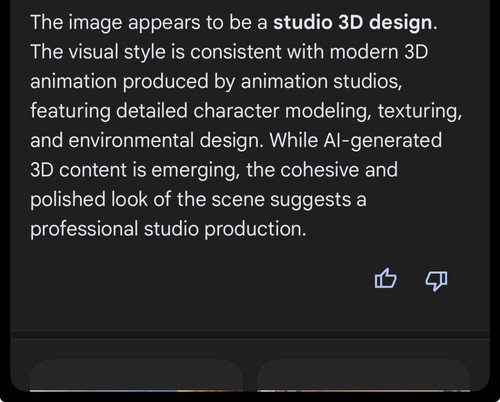Click the line "polished look of the scene suggests a"

[198, 200]
